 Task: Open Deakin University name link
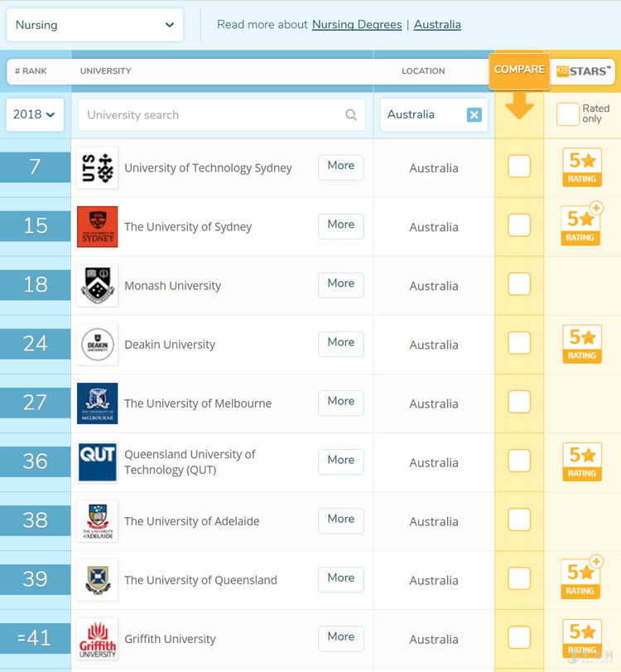170,345
